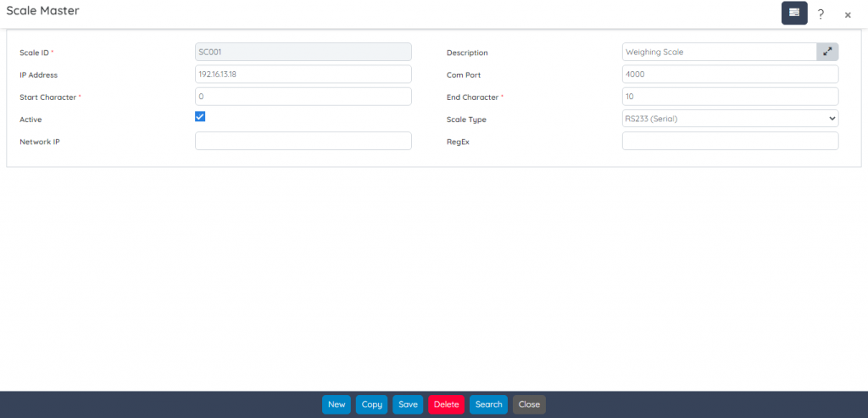Open the Scale Type dropdown

pyautogui.click(x=730, y=119)
